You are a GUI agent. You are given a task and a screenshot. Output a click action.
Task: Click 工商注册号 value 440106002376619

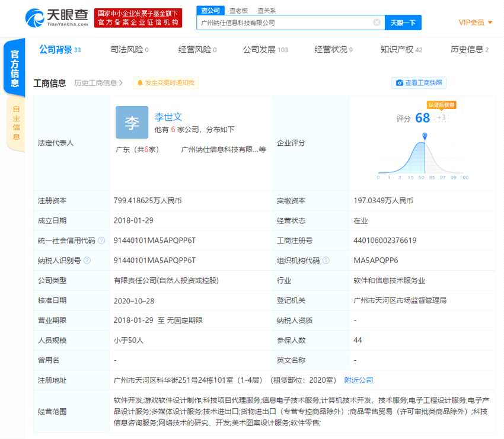pos(385,240)
